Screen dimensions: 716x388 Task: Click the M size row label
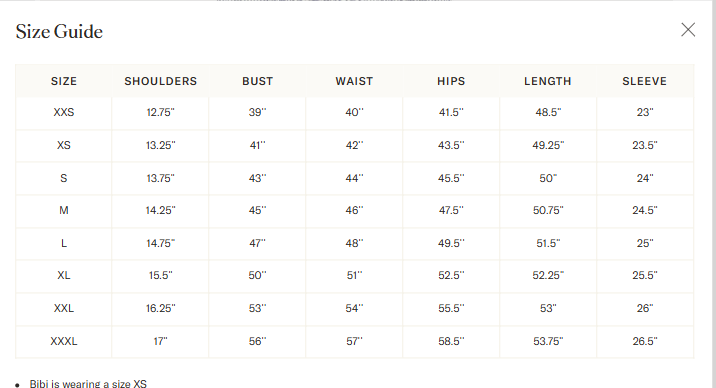[64, 210]
